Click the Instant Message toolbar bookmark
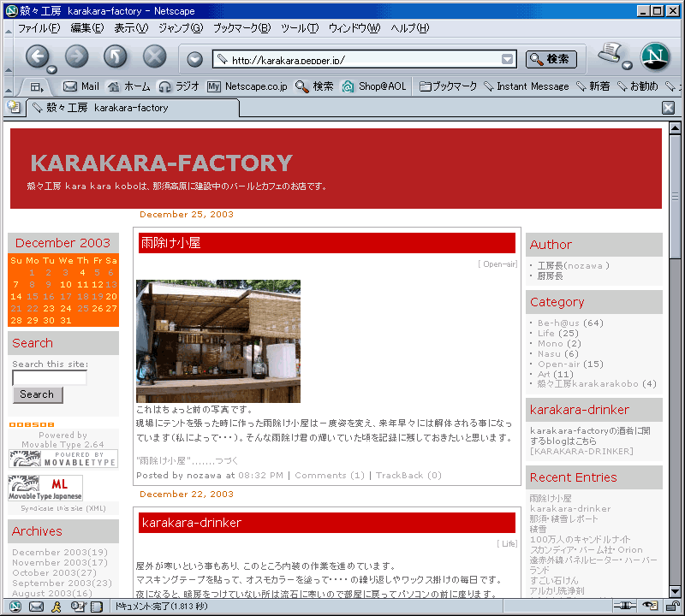Viewport: 685px width, 616px height. pyautogui.click(x=527, y=86)
